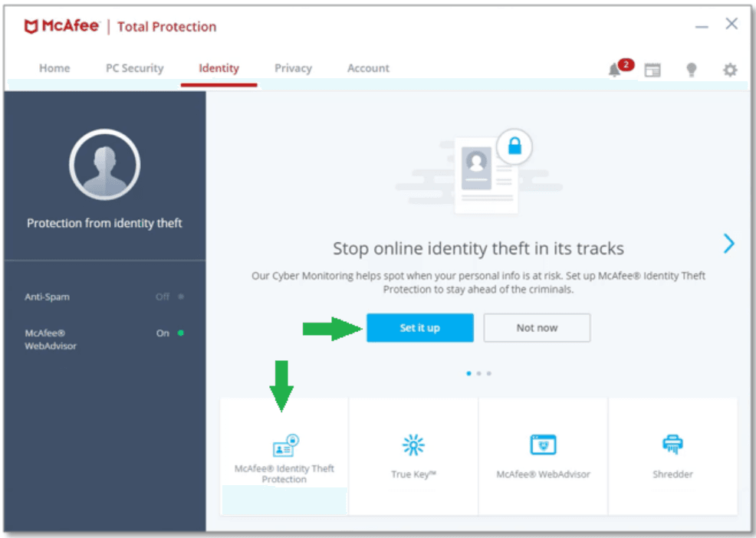Image resolution: width=756 pixels, height=538 pixels.
Task: Click McAfee WebAdvisor label in sidebar
Action: point(51,340)
